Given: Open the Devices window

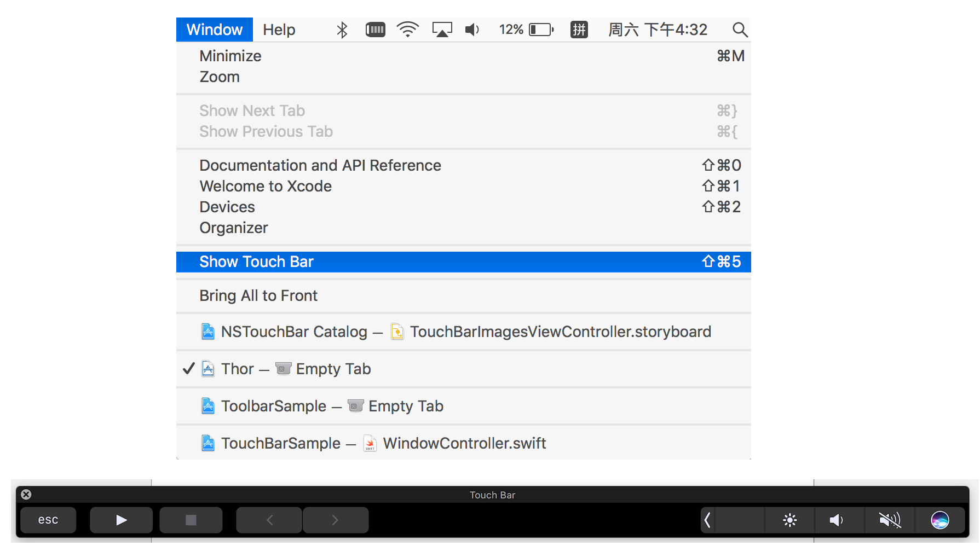Looking at the screenshot, I should [x=464, y=207].
